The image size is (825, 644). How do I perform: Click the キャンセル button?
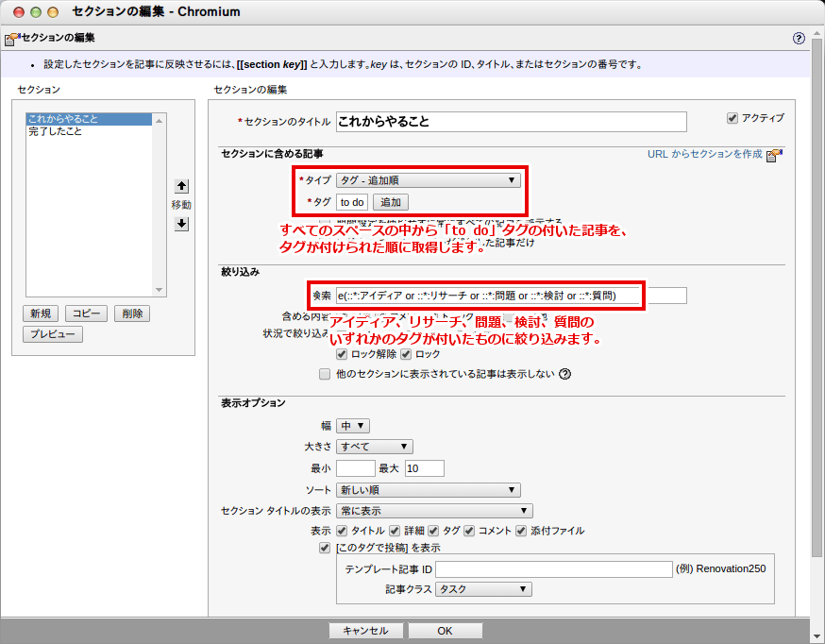(x=365, y=631)
